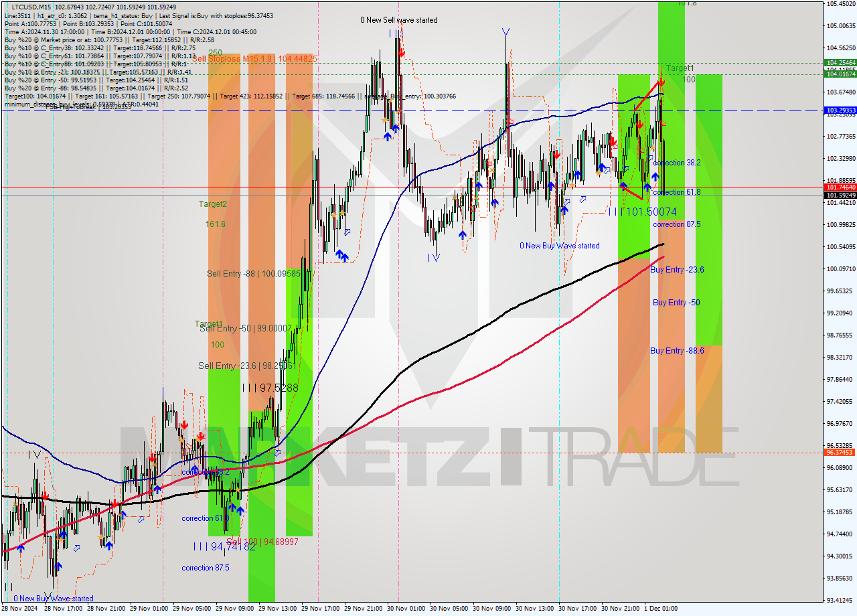
Task: Select the '0 New Sell wave started' label
Action: 399,20
